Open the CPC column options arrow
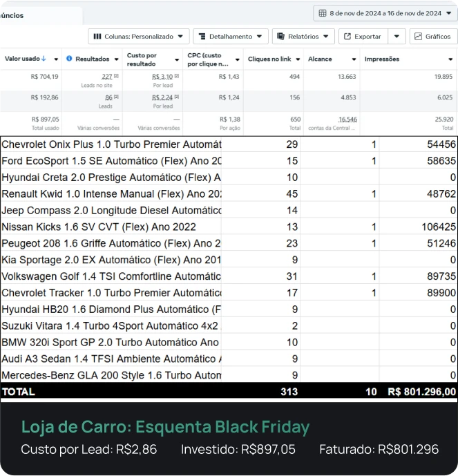Viewport: 458px width, 476px height. (237, 59)
